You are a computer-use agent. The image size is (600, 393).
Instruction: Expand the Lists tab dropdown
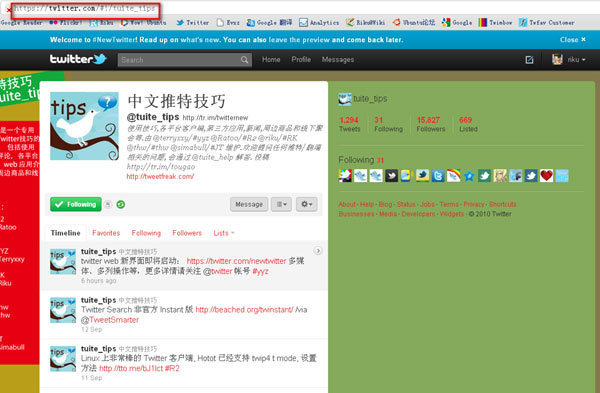click(x=223, y=233)
